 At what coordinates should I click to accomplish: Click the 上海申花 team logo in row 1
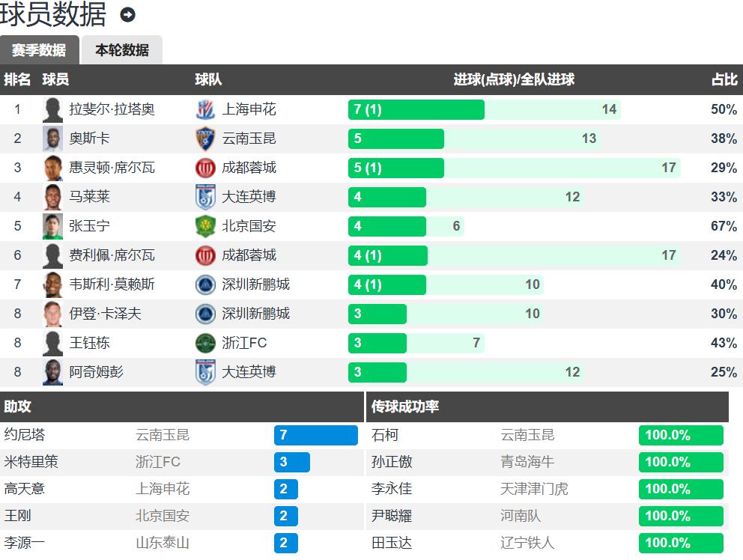205,110
